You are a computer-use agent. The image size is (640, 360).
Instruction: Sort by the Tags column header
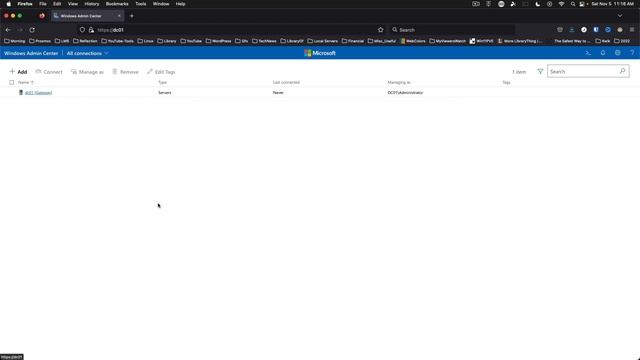[x=506, y=82]
